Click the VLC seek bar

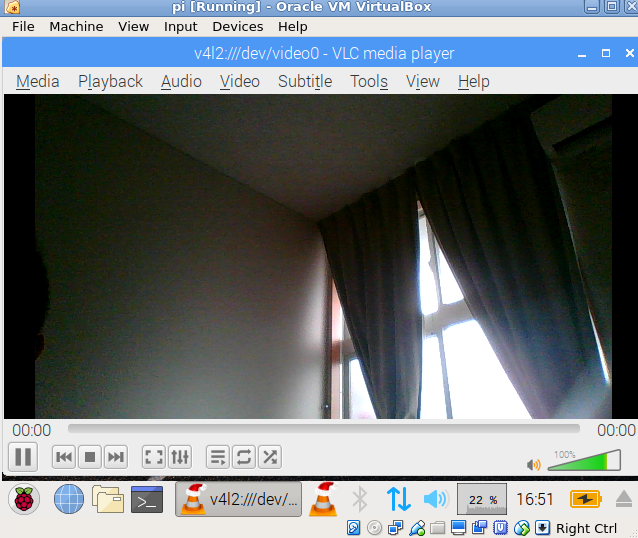[324, 429]
